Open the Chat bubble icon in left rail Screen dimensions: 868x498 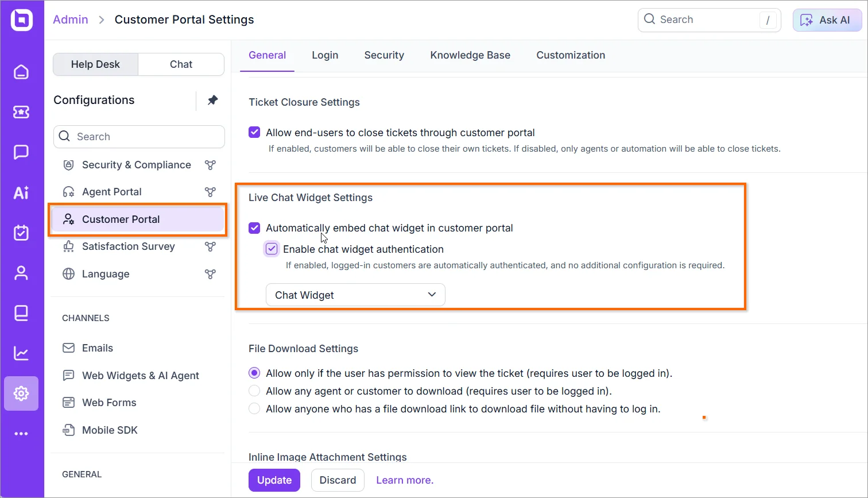click(x=21, y=152)
